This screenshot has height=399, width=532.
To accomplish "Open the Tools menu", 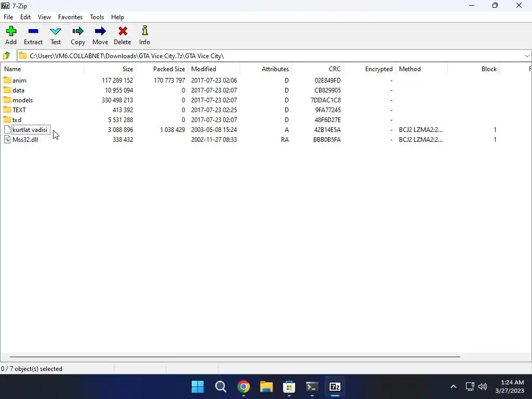I will [97, 17].
